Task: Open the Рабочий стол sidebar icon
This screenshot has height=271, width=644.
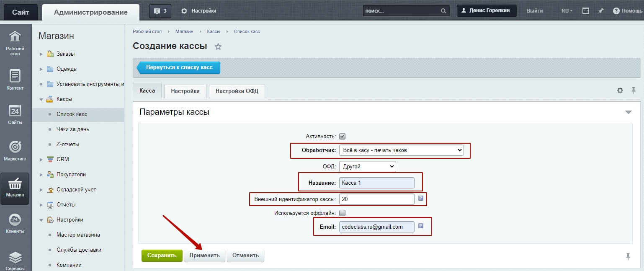Action: click(15, 43)
